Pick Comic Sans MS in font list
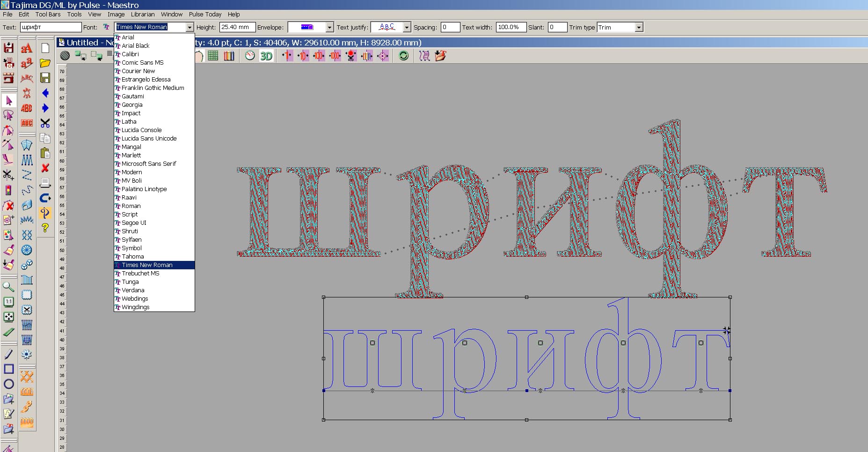Screen dimensions: 868x452 [142, 63]
